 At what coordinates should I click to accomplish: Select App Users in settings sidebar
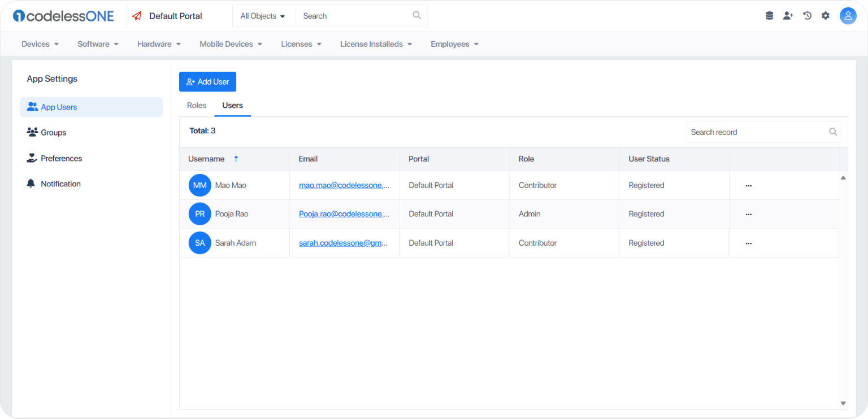pos(91,107)
